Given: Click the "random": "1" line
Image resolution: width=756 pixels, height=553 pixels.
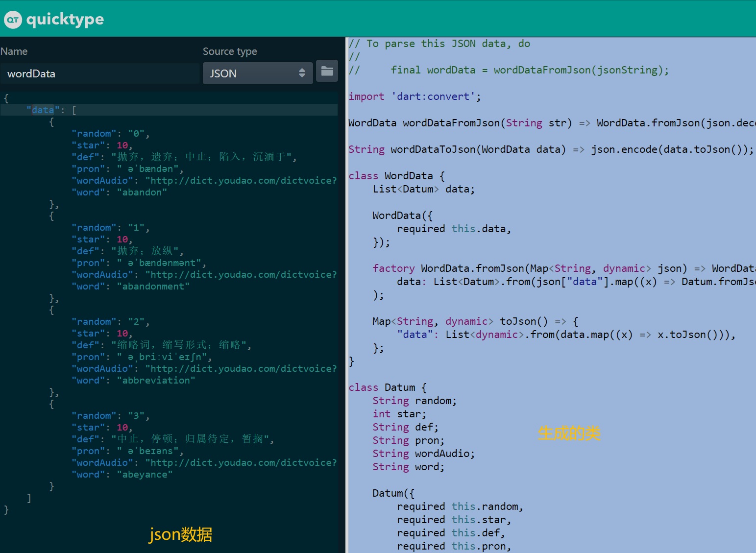Looking at the screenshot, I should 111,227.
